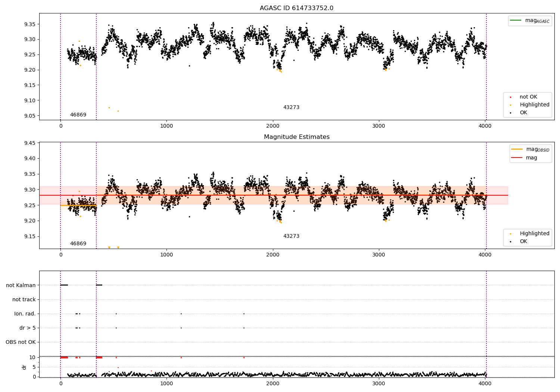The width and height of the screenshot is (560, 392).
Task: Click the 'not OK' legend label in top plot
Action: (x=528, y=97)
